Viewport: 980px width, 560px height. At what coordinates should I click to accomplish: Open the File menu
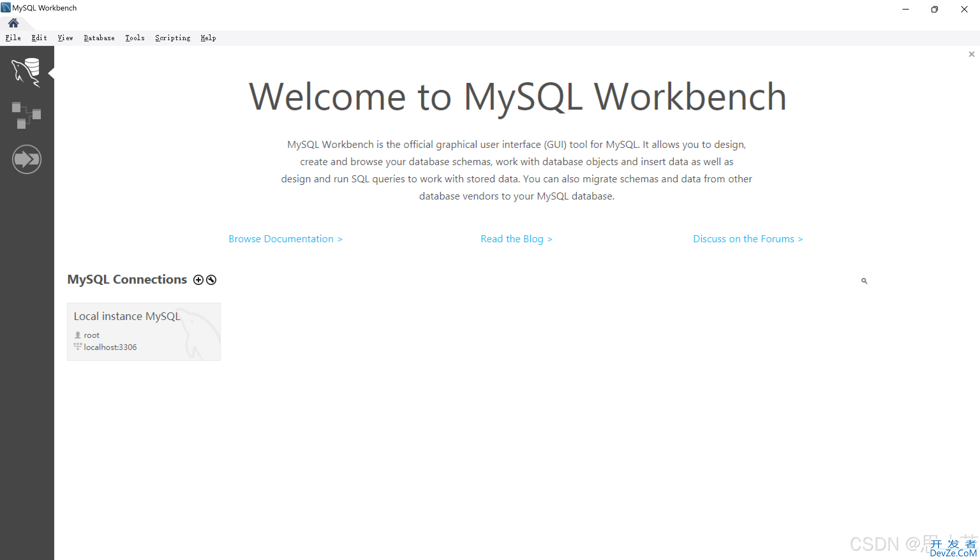pyautogui.click(x=13, y=38)
